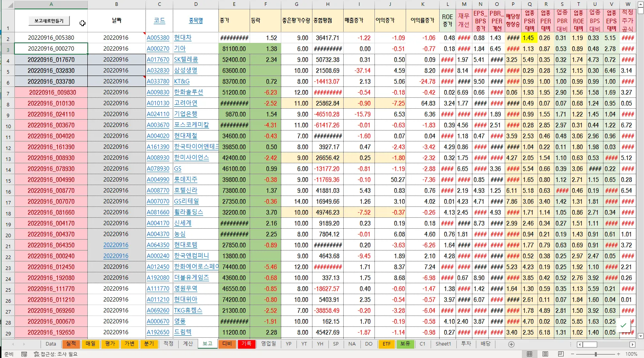Open the 삼성생명 stock link
644x358 pixels.
point(186,71)
